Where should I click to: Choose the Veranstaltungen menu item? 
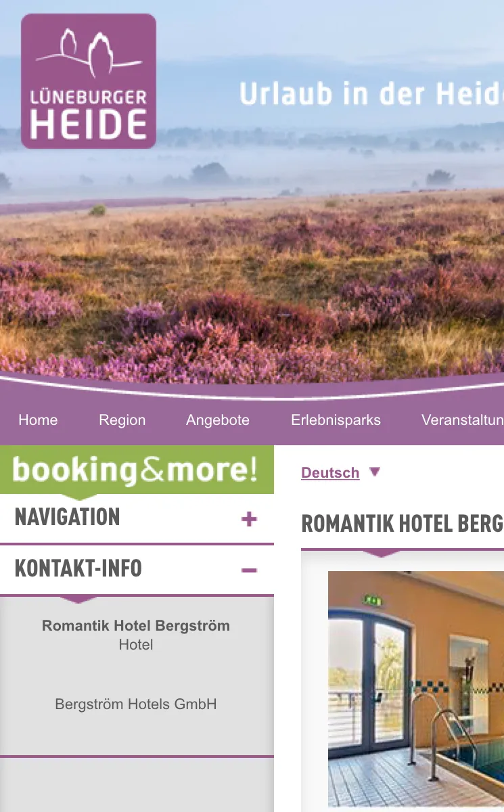(463, 420)
